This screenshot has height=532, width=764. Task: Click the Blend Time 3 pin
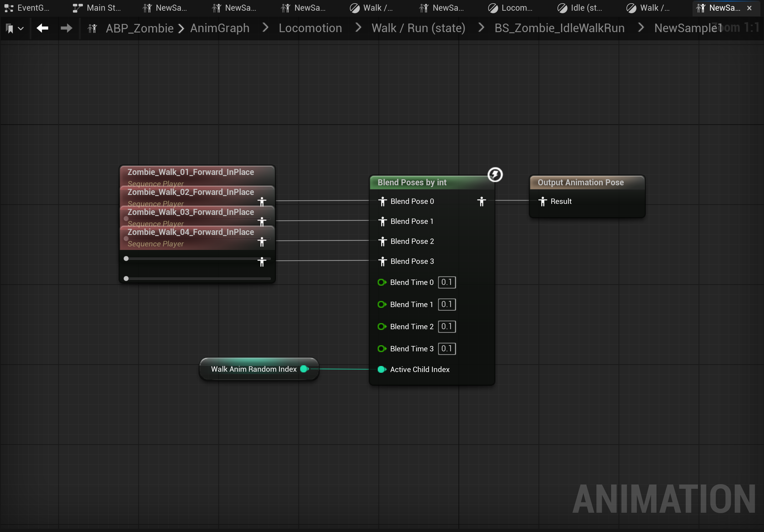tap(382, 349)
